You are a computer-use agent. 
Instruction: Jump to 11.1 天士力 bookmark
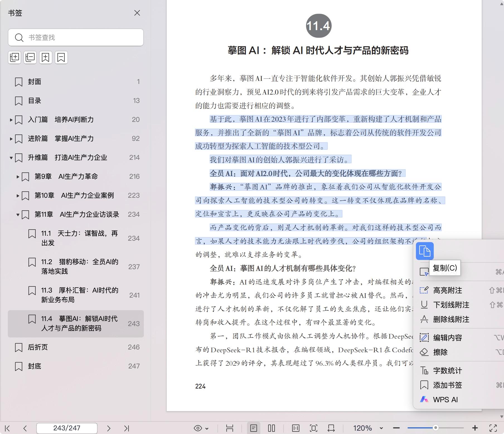click(76, 238)
